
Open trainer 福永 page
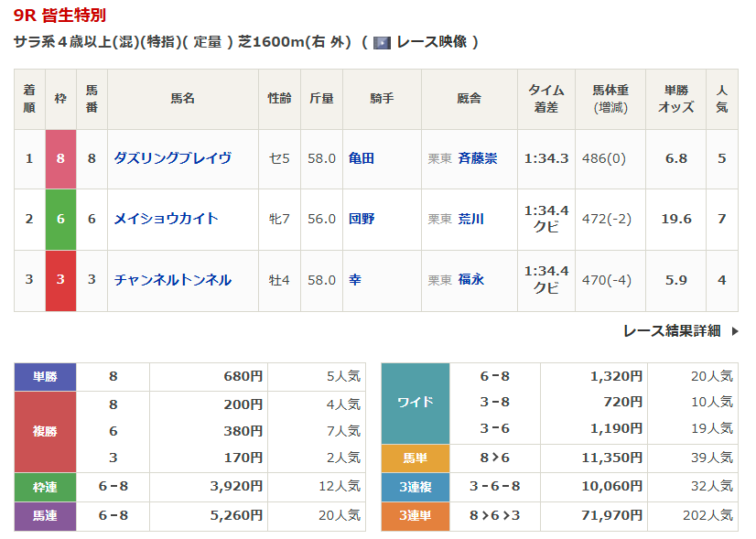click(471, 280)
